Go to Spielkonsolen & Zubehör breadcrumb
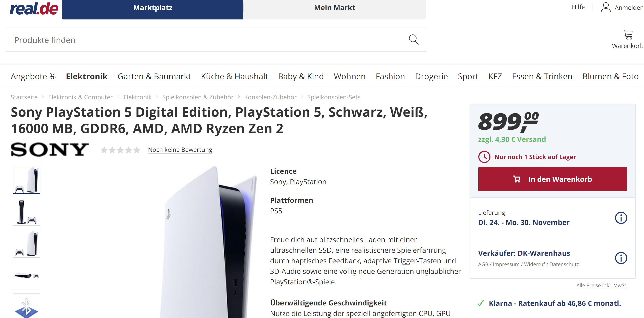Screen dimensions: 644x318 pyautogui.click(x=198, y=97)
